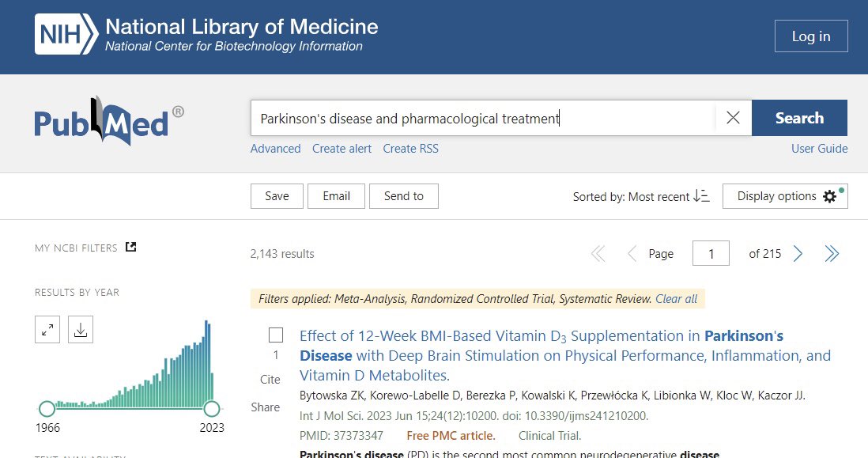This screenshot has height=458, width=868.
Task: Clear the search box with the X icon
Action: pos(732,117)
